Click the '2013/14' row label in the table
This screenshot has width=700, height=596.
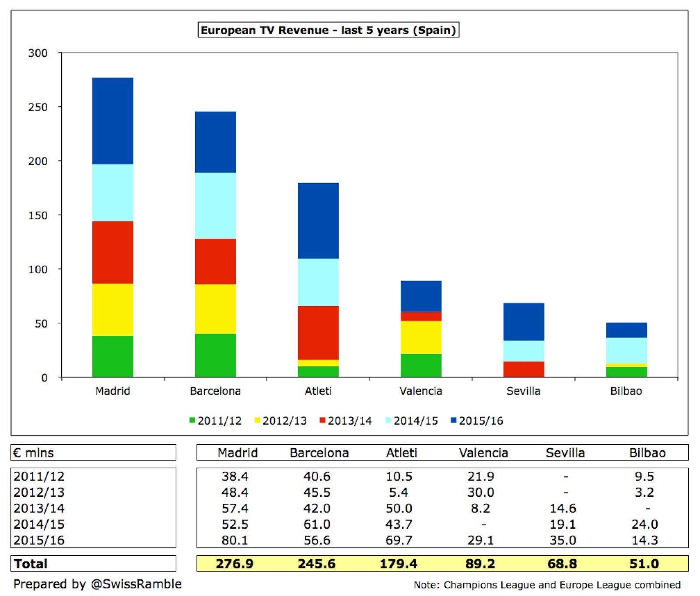click(39, 508)
